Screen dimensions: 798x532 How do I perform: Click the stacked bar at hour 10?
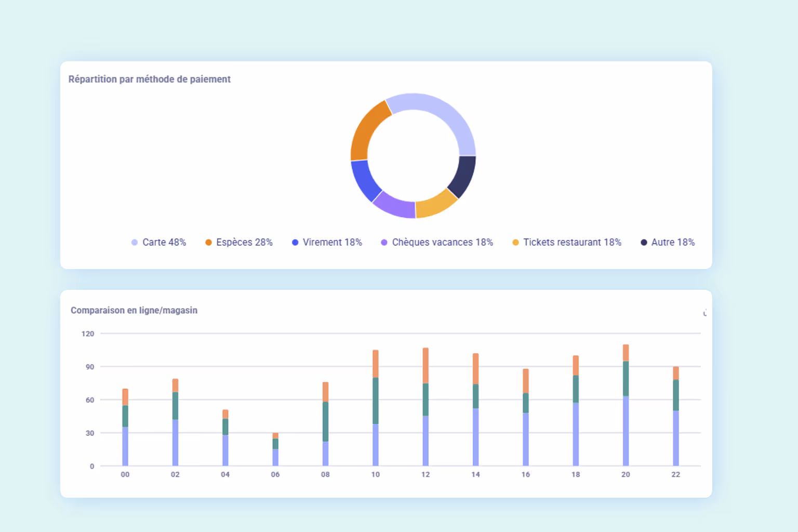point(376,408)
